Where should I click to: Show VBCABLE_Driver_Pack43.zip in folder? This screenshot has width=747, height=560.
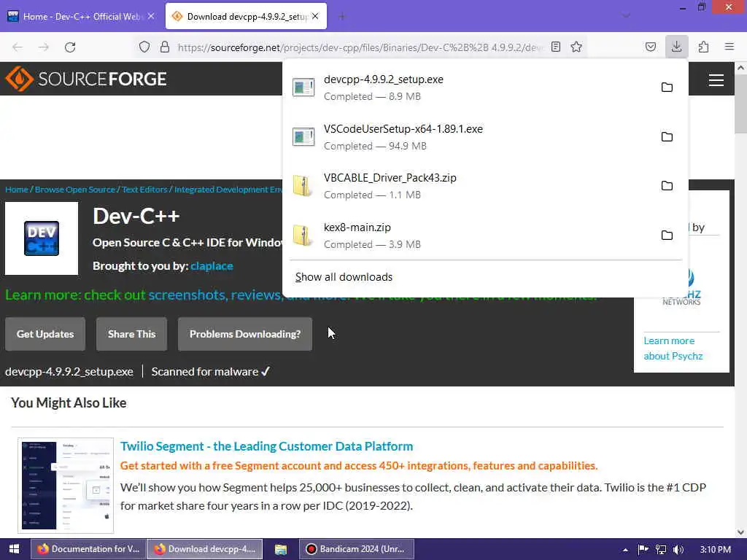click(667, 186)
